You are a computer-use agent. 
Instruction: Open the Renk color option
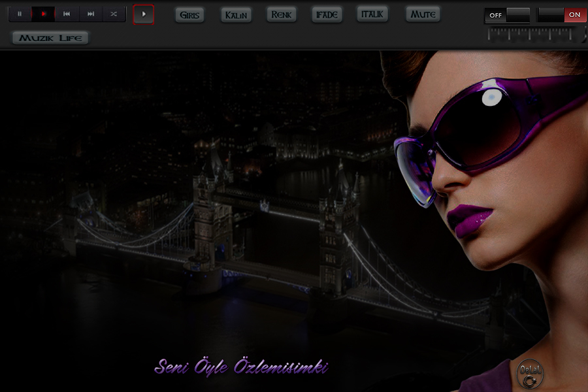282,14
